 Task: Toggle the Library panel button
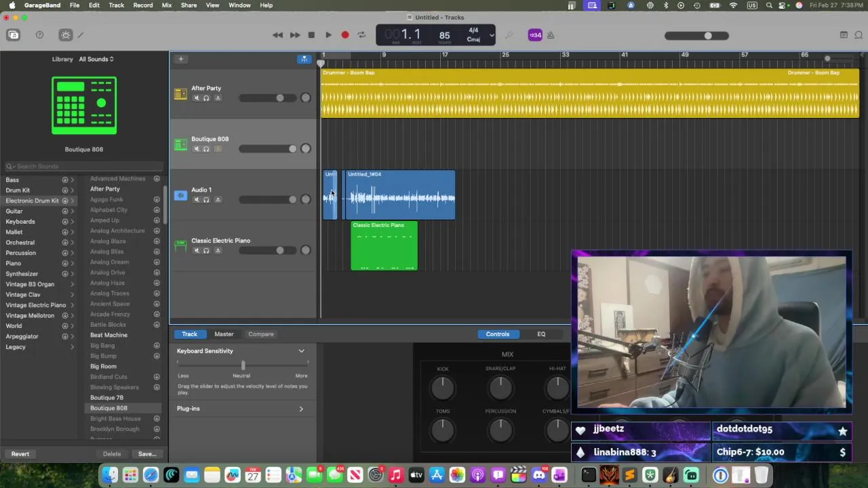click(x=14, y=35)
